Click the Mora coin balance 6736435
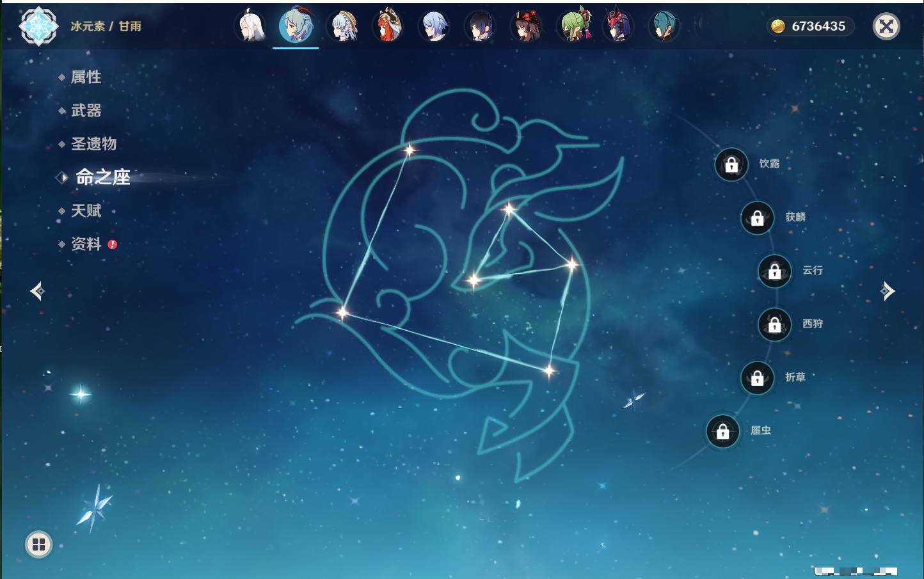 [810, 26]
